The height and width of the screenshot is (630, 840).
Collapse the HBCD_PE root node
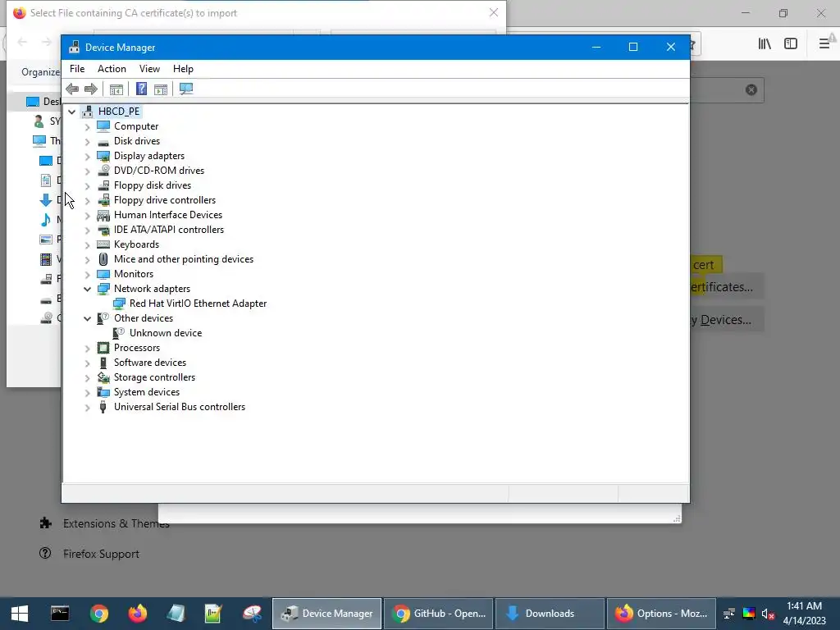72,112
